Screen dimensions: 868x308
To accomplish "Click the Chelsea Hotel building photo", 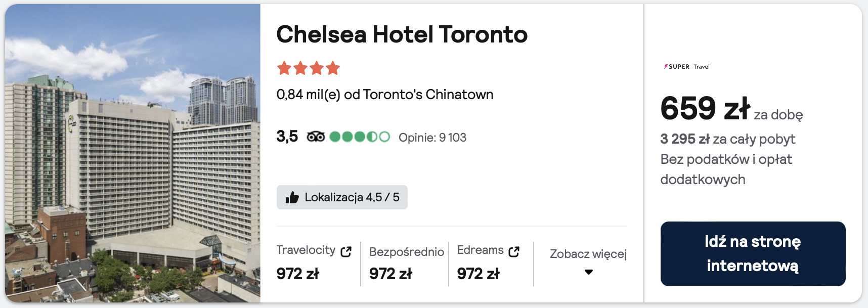I will 133,154.
